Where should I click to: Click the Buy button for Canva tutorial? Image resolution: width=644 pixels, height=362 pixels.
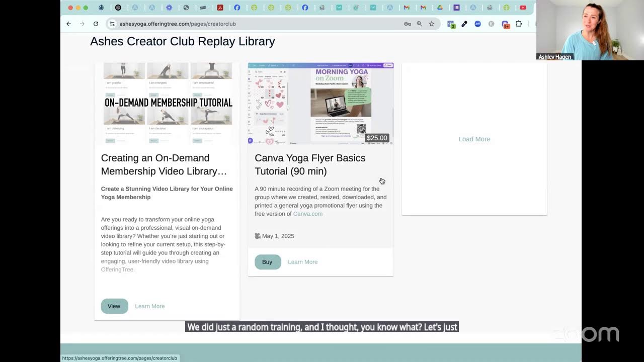[268, 262]
